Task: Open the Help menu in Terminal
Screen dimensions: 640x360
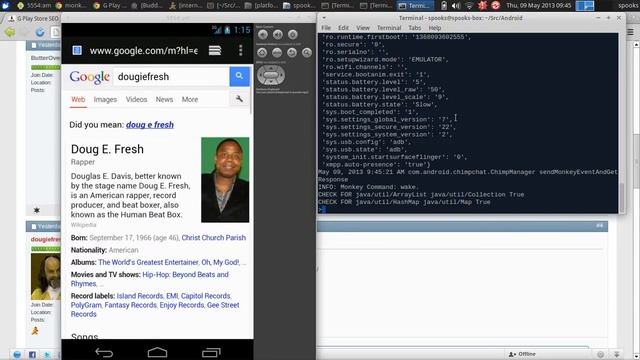Action: [435, 28]
